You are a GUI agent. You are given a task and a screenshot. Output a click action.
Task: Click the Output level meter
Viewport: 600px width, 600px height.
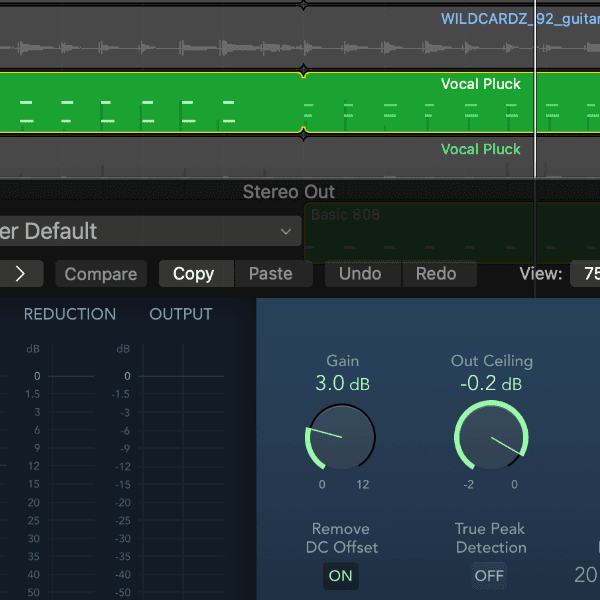(x=180, y=480)
